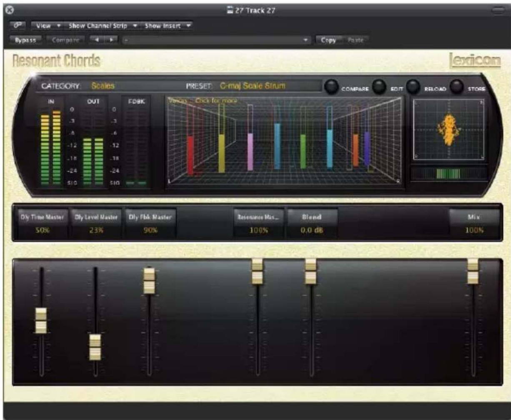Click the Mix fader handle
Viewport: 511px width, 420px height.
(x=473, y=272)
